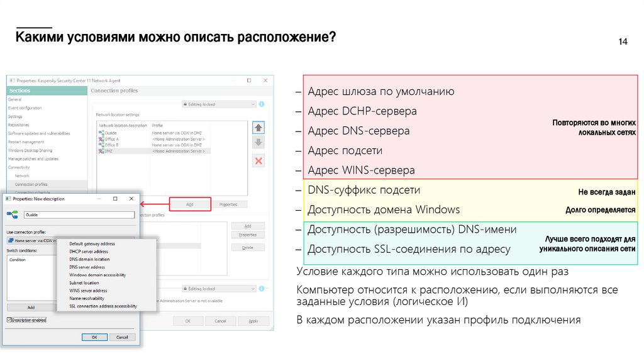Maximize the Network Agent properties window
This screenshot has width=644, height=361.
(249, 81)
